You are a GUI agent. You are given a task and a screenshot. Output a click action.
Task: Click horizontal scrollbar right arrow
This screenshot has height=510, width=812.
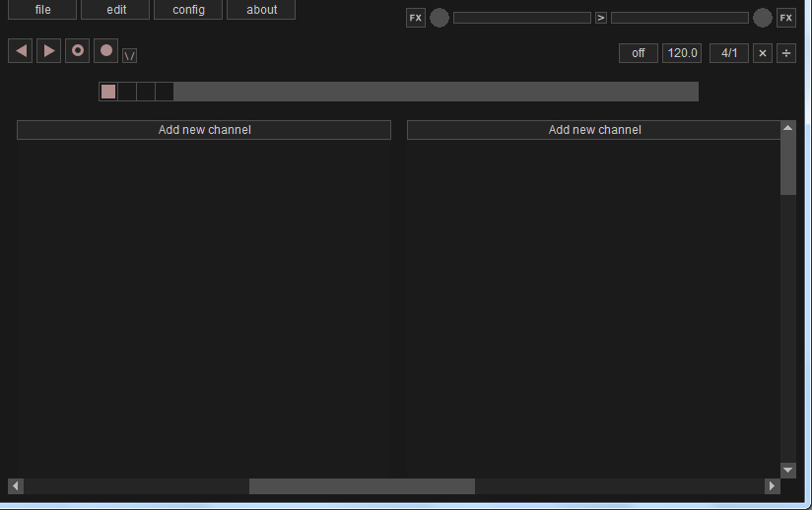coord(773,486)
